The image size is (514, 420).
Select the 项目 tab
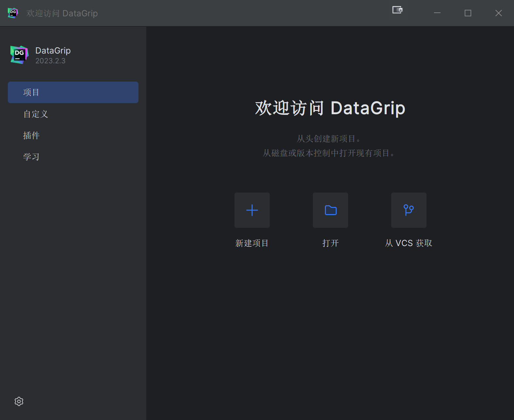tap(73, 92)
